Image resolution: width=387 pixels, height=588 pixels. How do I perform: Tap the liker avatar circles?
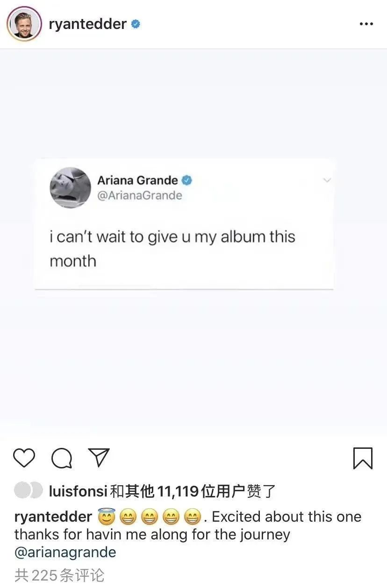click(x=29, y=491)
